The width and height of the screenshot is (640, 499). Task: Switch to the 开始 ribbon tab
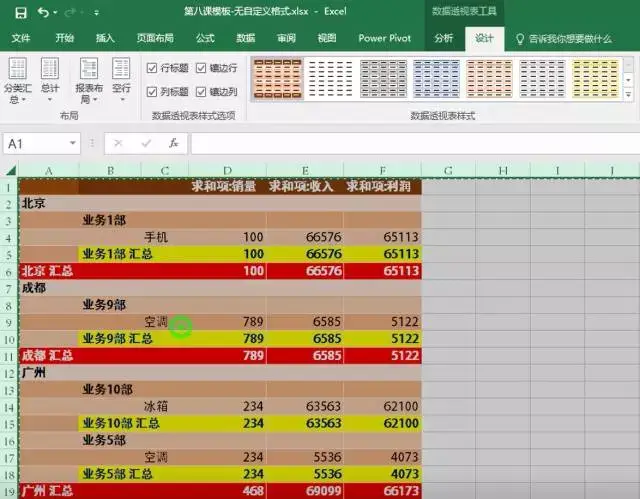pos(64,38)
